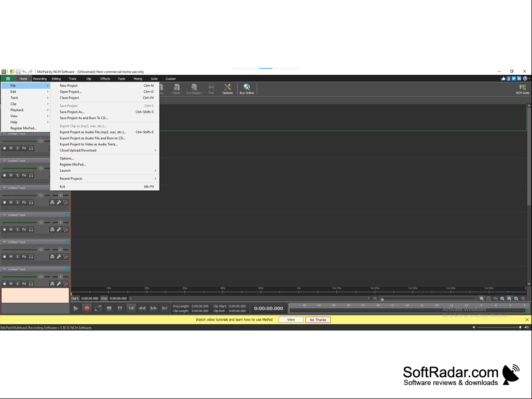Screen dimensions: 532x399
Task: Open the Options toolbar icon
Action: tap(227, 89)
